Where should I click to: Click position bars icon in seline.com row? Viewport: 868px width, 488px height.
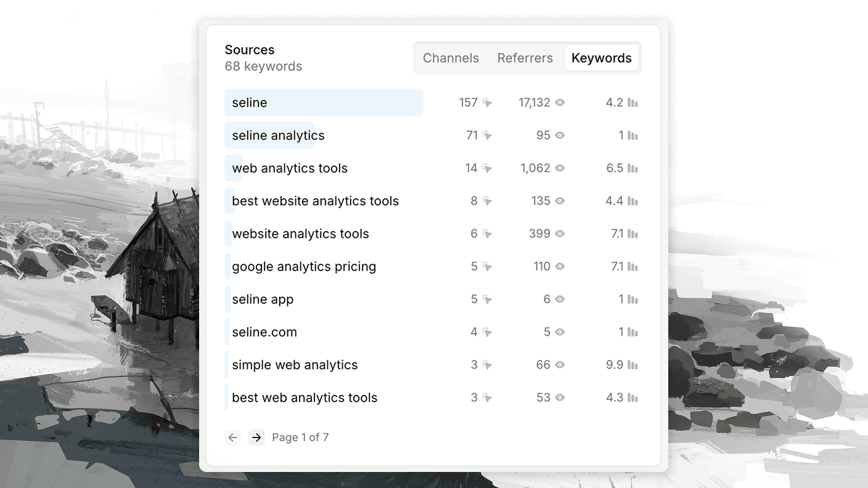[x=633, y=331]
